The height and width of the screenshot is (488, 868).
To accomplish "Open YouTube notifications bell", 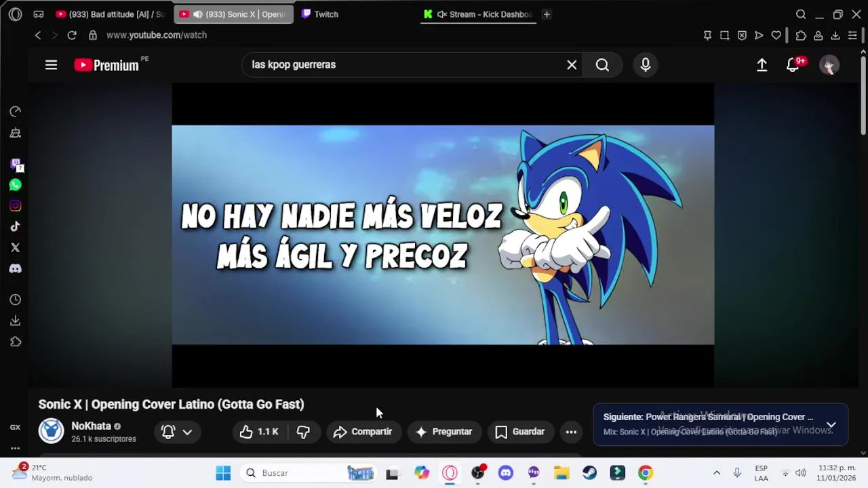I will 793,65.
